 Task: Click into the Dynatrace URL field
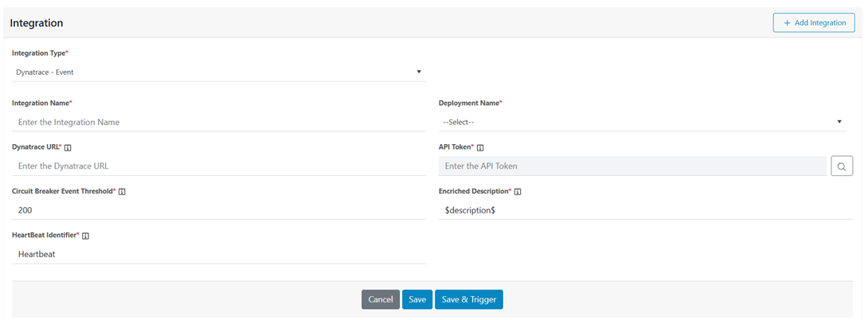pyautogui.click(x=219, y=166)
